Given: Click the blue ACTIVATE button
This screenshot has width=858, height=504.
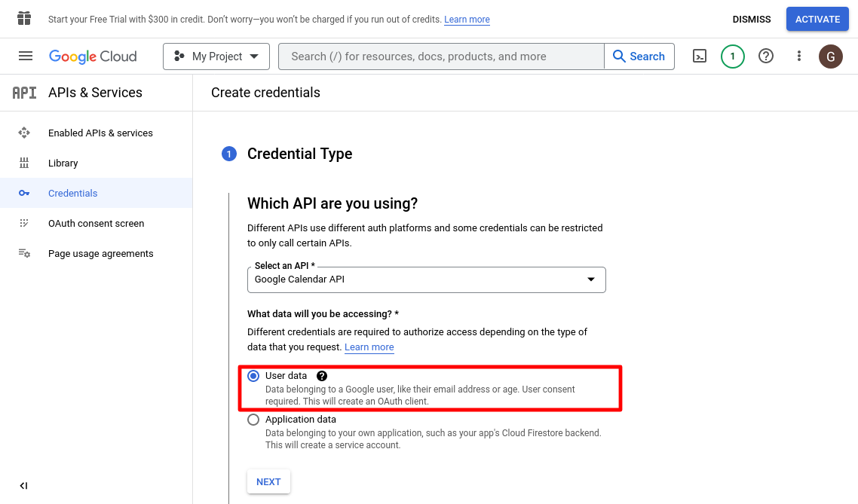Looking at the screenshot, I should click(817, 20).
